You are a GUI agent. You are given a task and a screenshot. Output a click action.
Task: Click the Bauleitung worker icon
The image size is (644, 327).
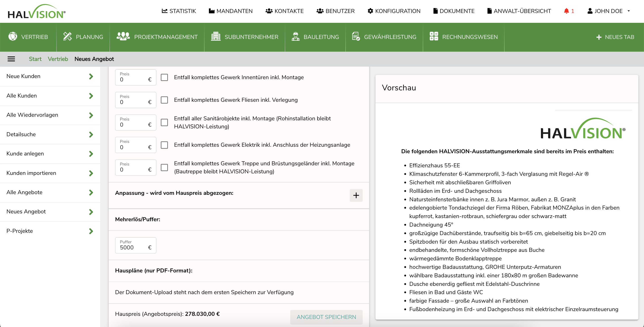[295, 36]
